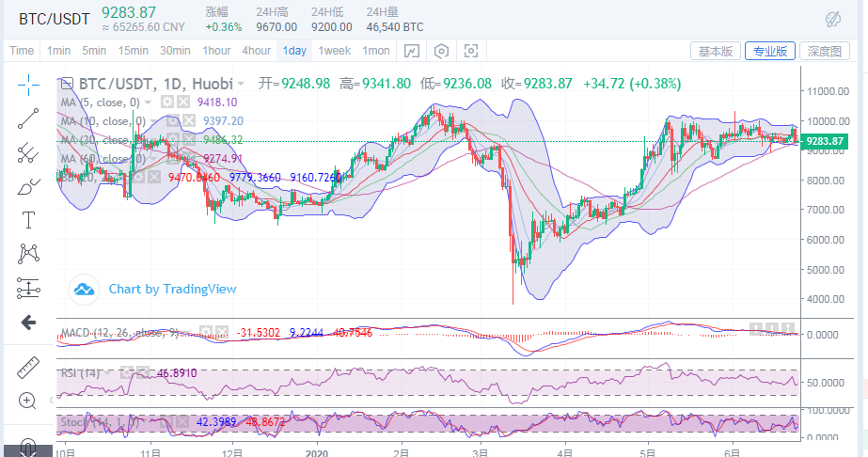Choose the pitchfork drawing tool
Viewport: 868px width, 457px height.
point(28,152)
